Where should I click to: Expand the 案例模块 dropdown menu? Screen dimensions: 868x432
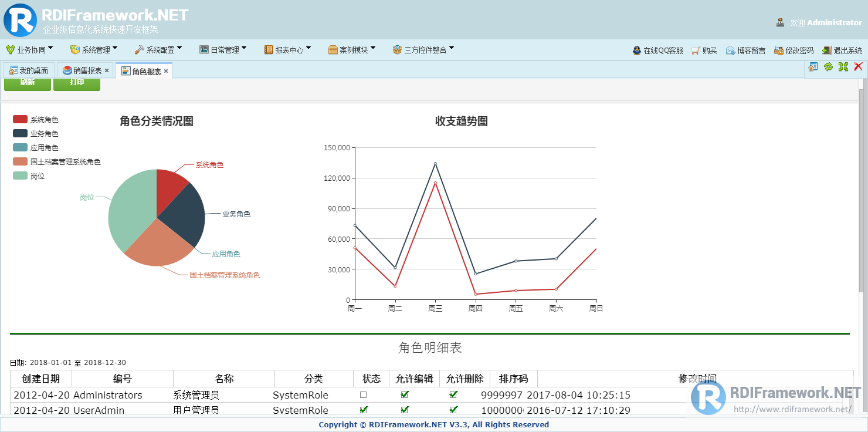click(x=352, y=50)
